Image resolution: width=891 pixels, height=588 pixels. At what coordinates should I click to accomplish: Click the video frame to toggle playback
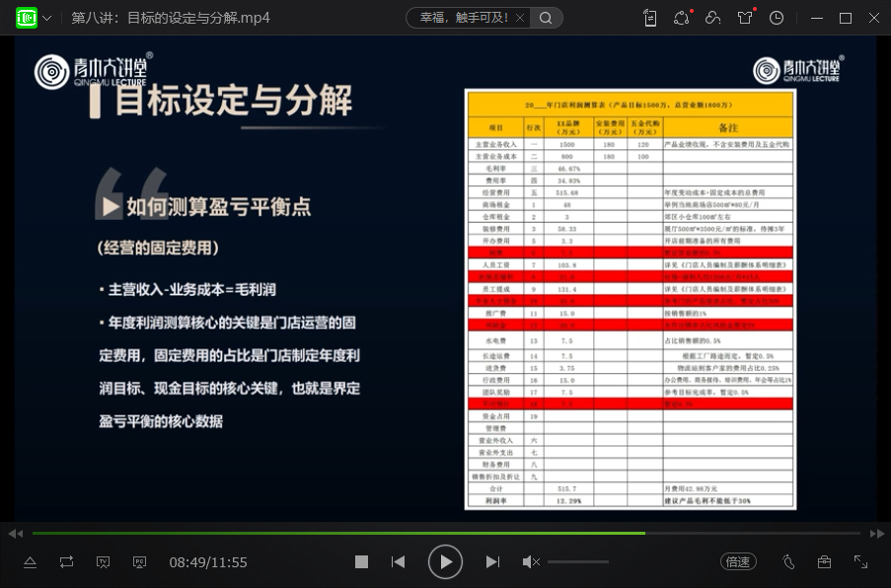[x=446, y=278]
